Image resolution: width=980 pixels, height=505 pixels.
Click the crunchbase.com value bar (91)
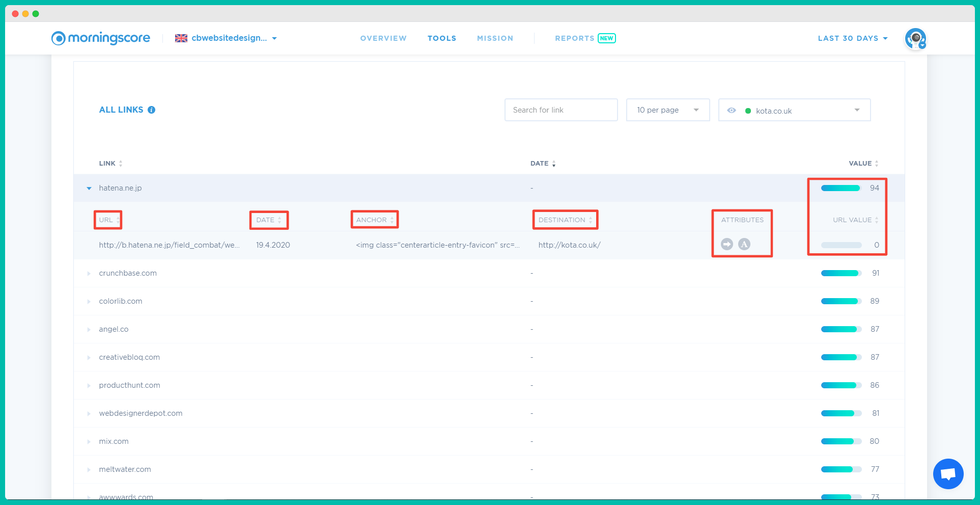coord(841,273)
